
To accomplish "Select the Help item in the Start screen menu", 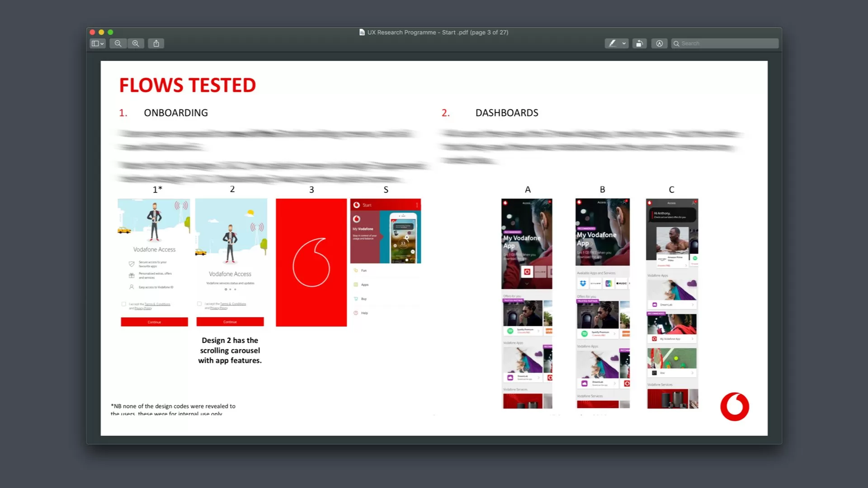I will (x=364, y=313).
